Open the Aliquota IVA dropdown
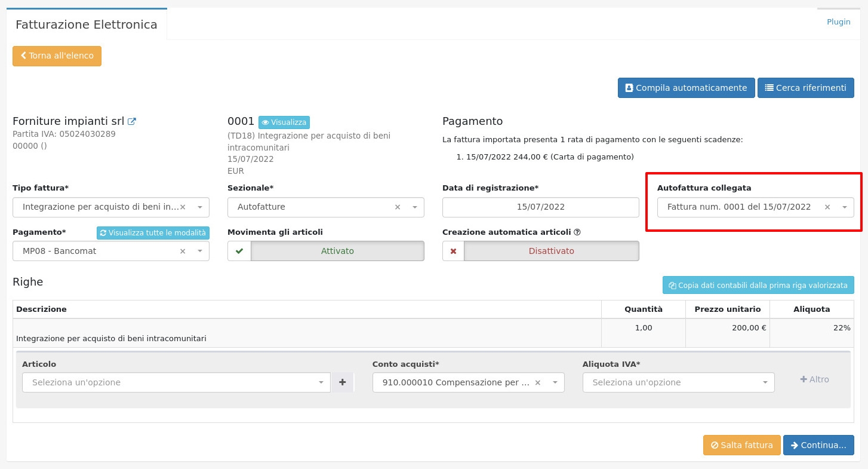Image resolution: width=868 pixels, height=469 pixels. 678,382
